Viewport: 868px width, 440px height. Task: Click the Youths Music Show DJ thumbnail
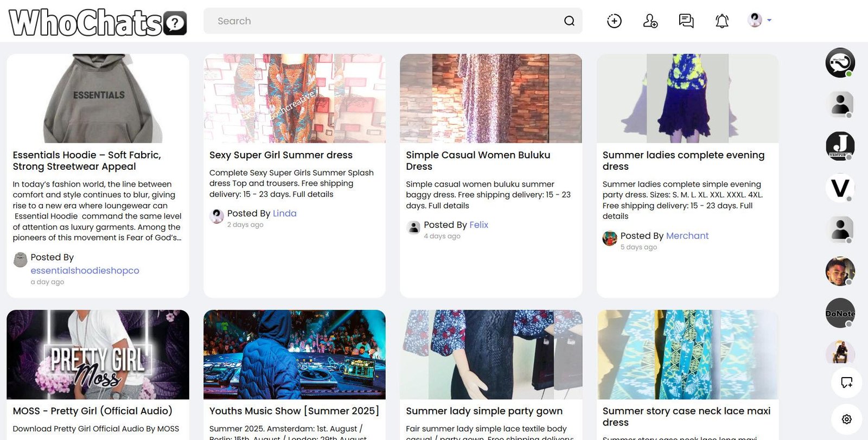(x=295, y=355)
